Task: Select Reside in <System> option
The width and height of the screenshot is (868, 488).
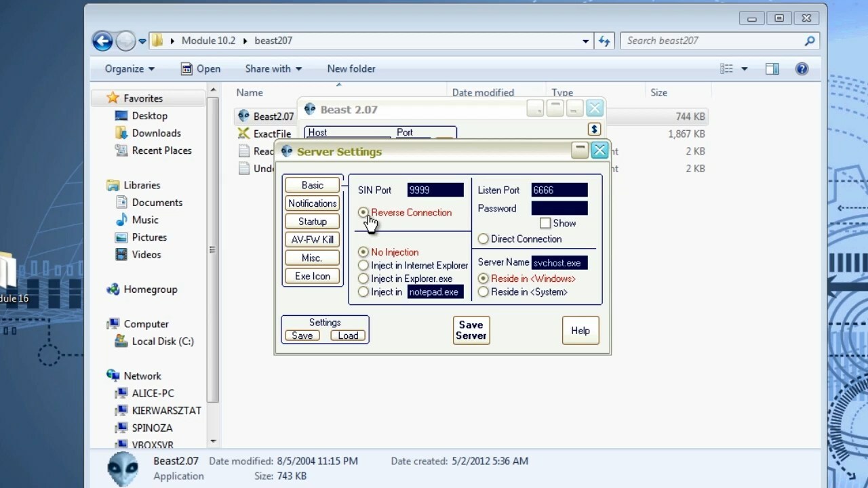Action: click(483, 292)
